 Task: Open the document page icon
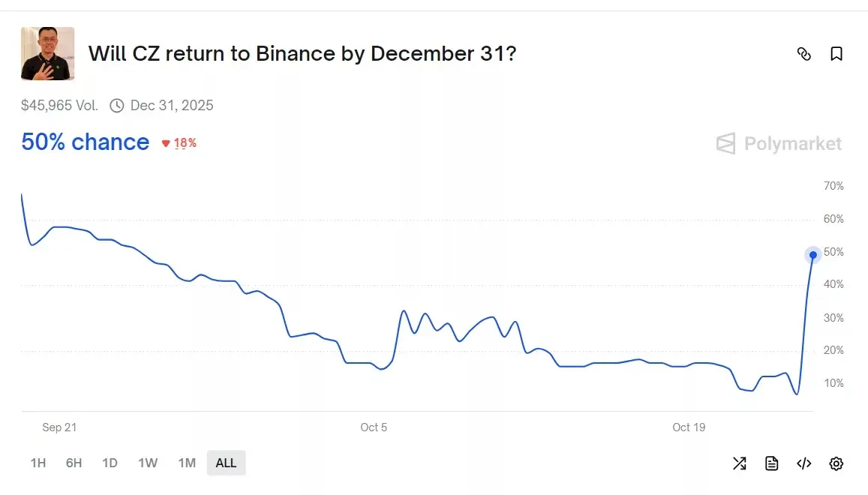pyautogui.click(x=771, y=463)
